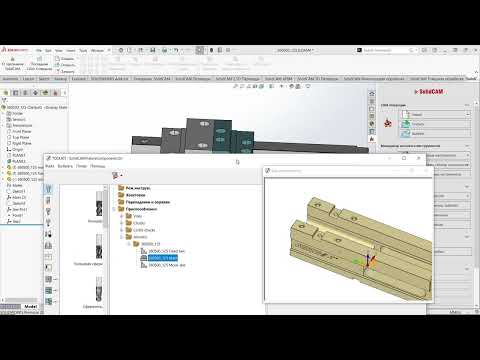Select the fixture vise icon in ToolKit sidebar

48,246
